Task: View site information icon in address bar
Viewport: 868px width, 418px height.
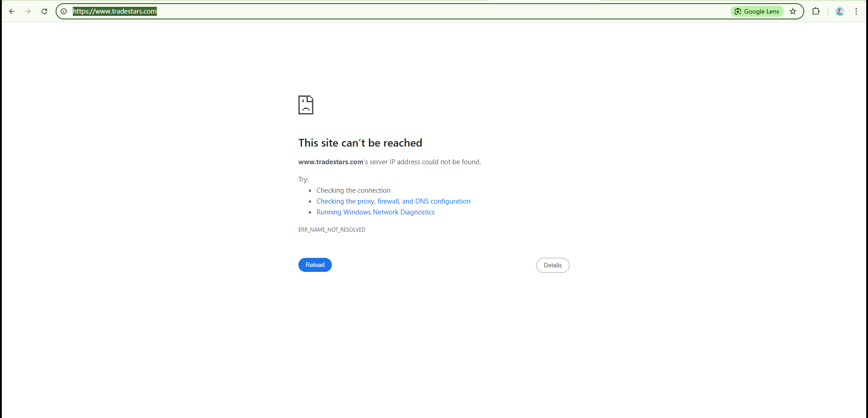Action: (x=64, y=11)
